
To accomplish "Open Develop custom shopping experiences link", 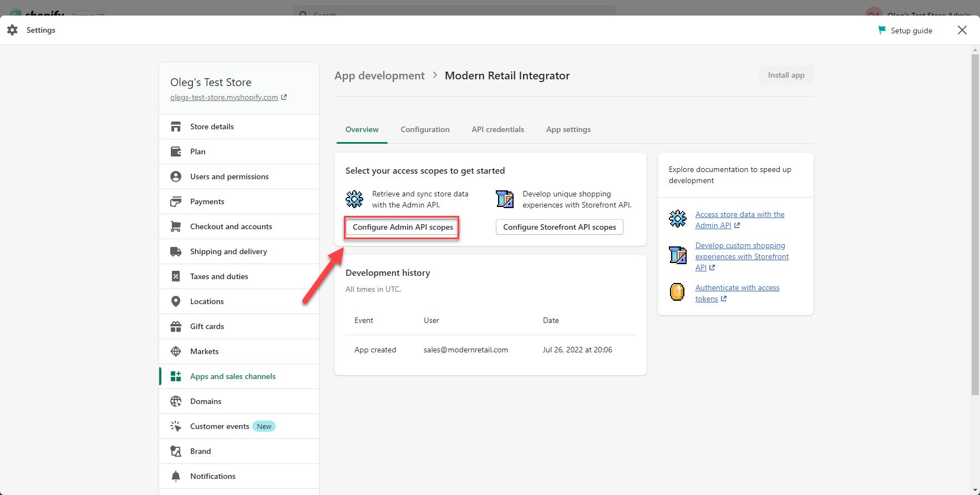I will pos(742,256).
